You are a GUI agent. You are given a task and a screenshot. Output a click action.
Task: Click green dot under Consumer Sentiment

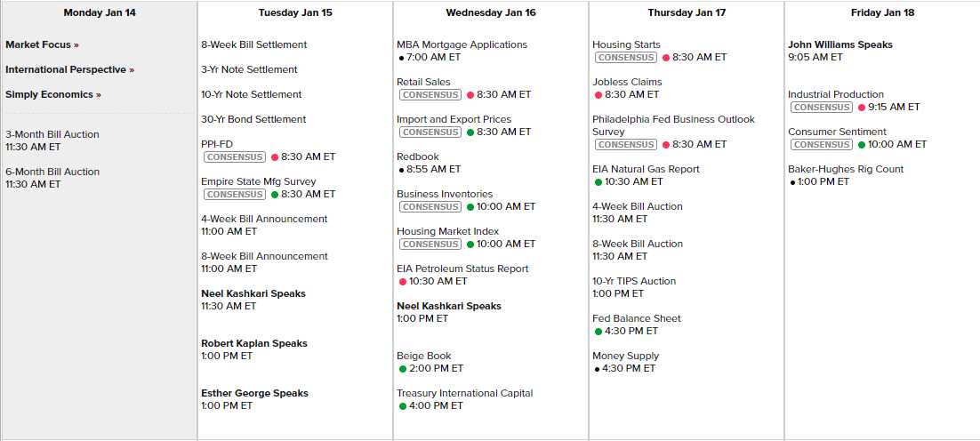(861, 144)
